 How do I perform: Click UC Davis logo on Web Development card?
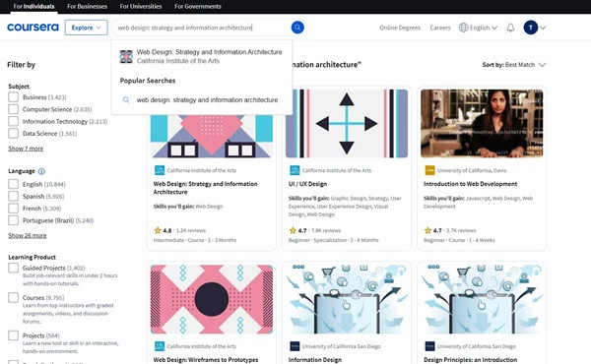point(429,170)
